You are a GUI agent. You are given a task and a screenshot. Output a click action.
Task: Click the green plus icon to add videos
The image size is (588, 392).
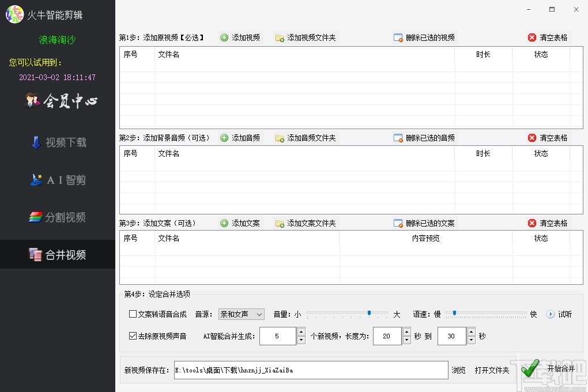[x=224, y=37]
